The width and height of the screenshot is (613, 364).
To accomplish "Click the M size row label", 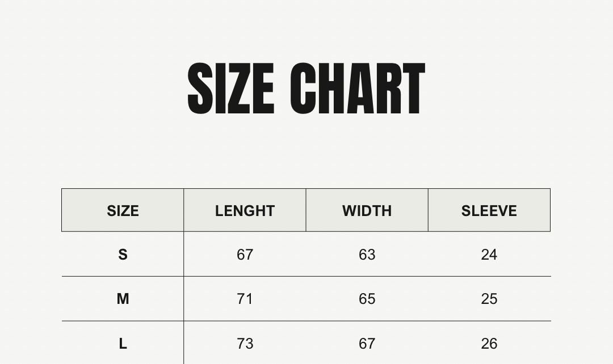I will 123,299.
